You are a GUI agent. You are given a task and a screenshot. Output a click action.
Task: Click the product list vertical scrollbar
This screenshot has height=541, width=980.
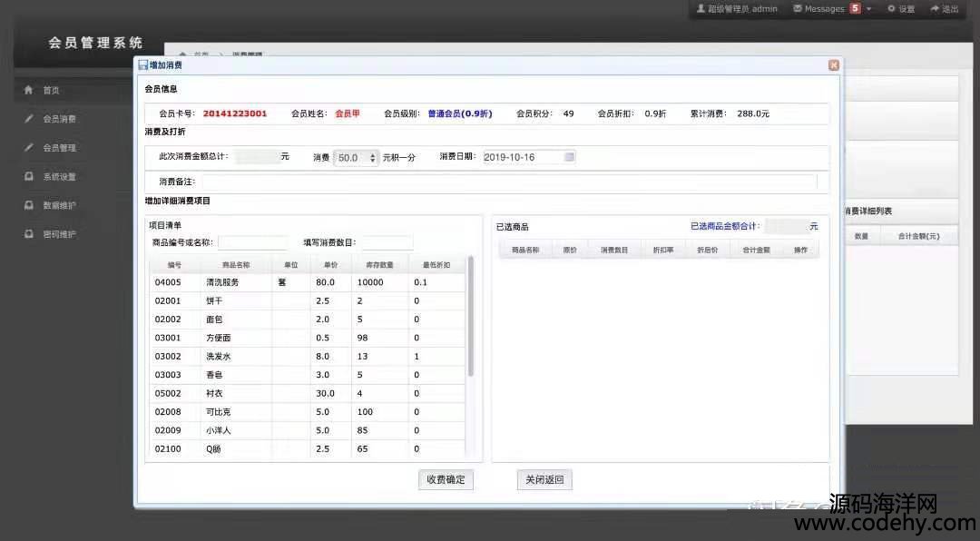coord(470,316)
